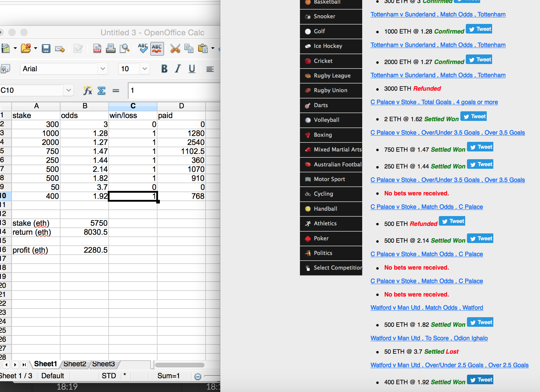Viewport: 540px width, 392px height.
Task: Click the 3000 ETH Refunded entry
Action: (x=412, y=89)
